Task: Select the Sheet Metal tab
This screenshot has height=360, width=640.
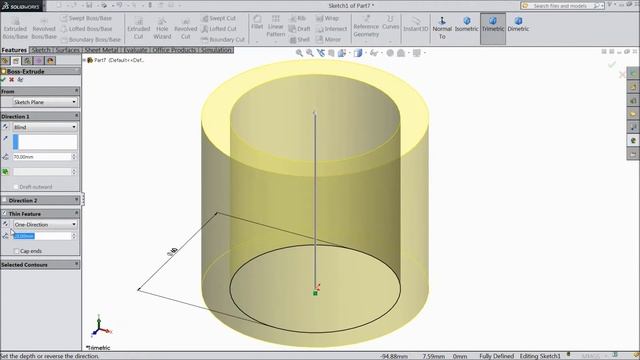Action: click(x=101, y=50)
